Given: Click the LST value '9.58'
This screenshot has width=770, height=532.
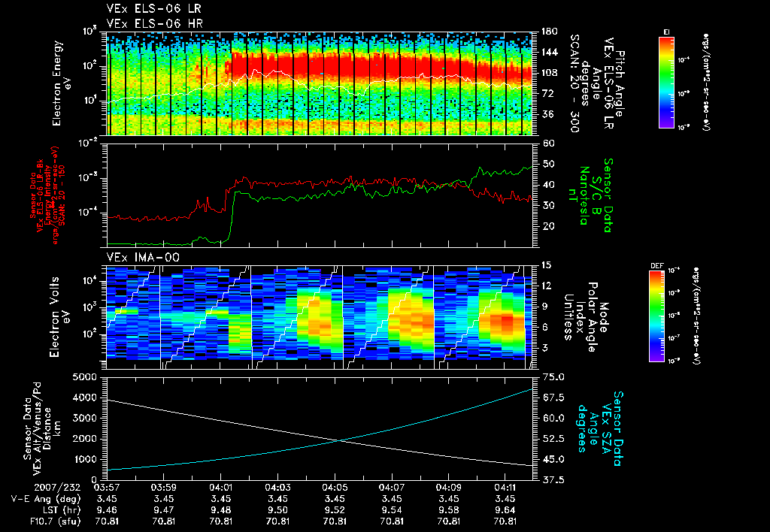Looking at the screenshot, I should coord(448,510).
